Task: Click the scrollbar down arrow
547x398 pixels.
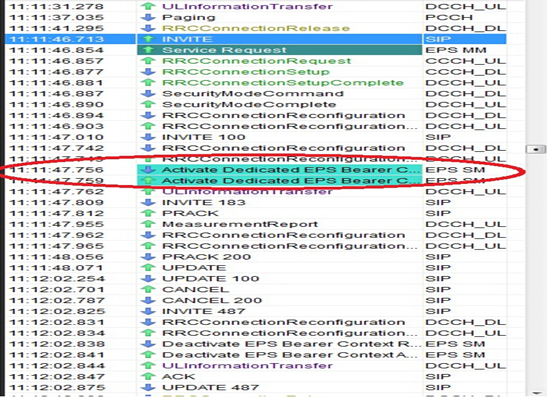Action: pos(535,393)
